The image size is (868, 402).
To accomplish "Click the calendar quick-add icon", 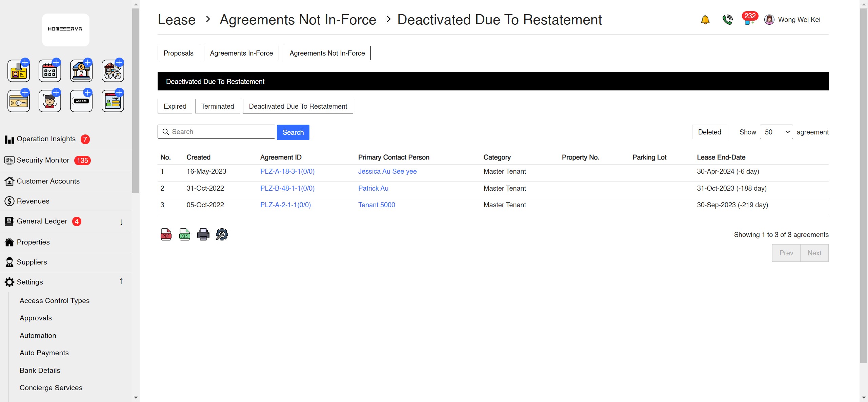I will click(49, 70).
